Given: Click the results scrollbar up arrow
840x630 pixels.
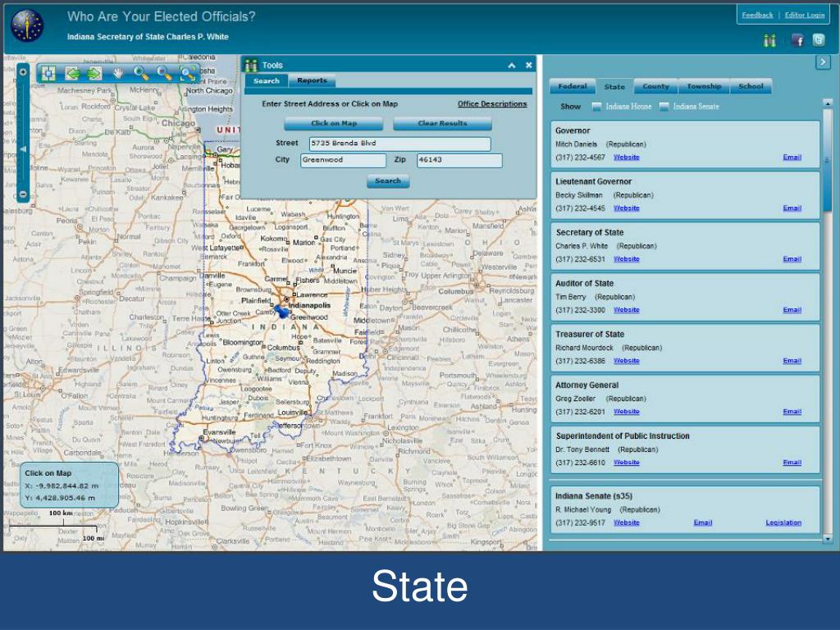Looking at the screenshot, I should pos(827,103).
